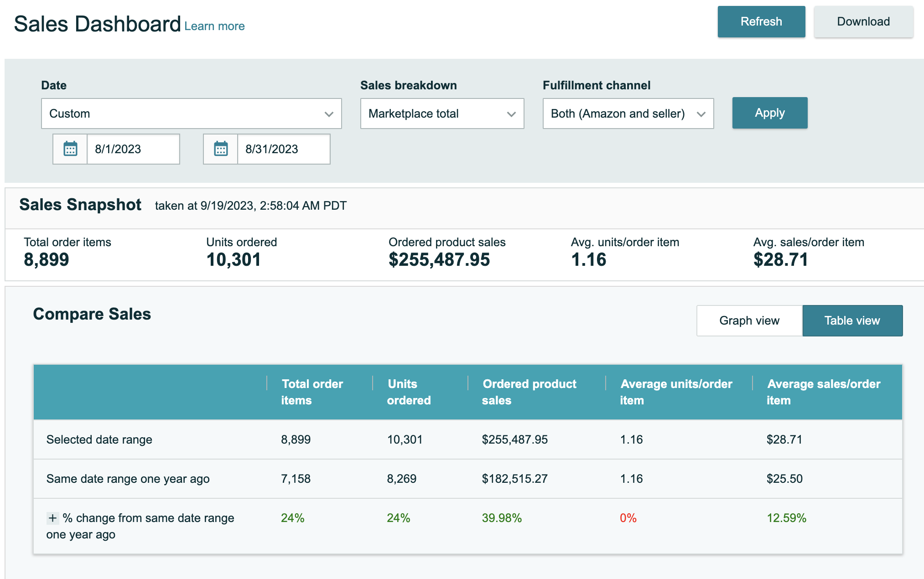Click the Total order items column header
Screen dimensions: 924x579
click(x=312, y=392)
